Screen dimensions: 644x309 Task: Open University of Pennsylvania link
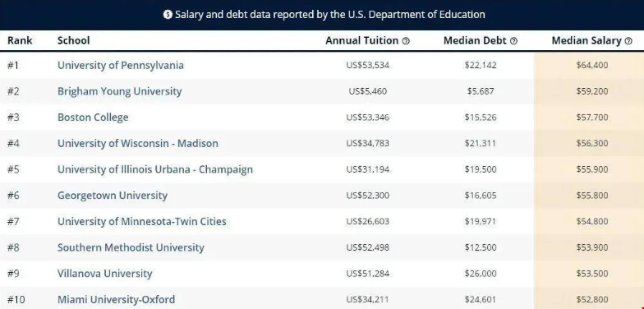121,66
